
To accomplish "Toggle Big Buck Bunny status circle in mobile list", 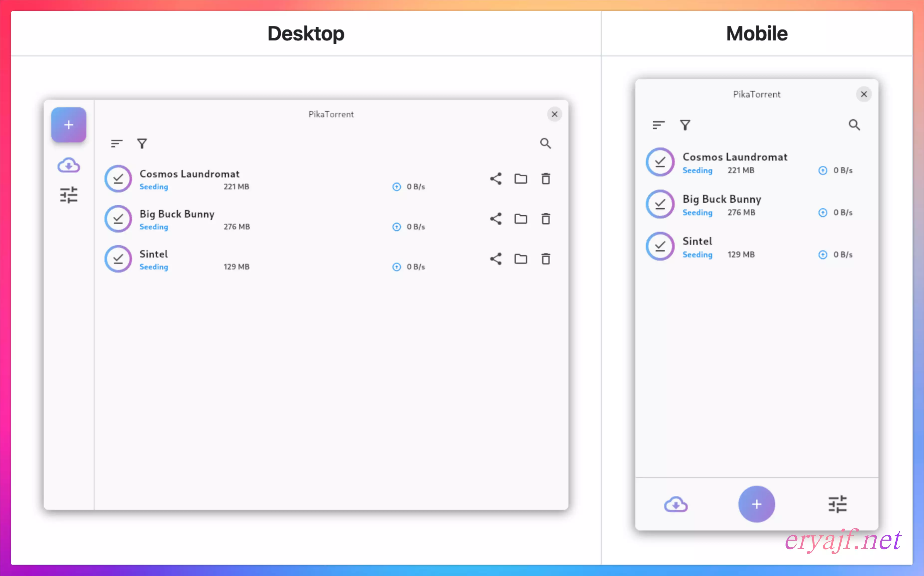I will (x=660, y=204).
